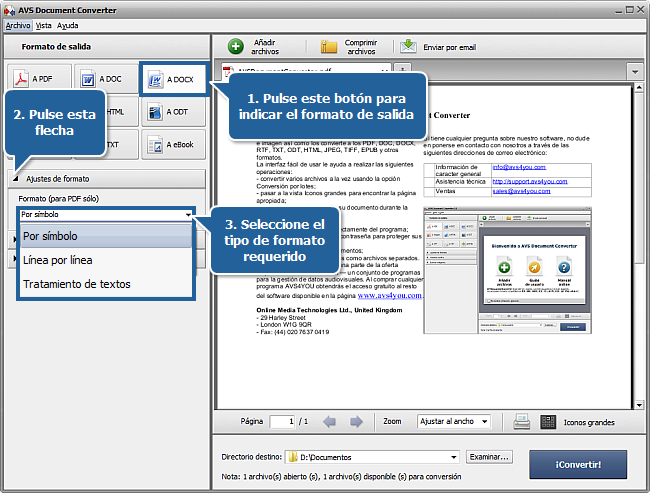Open the Ayuda menu

point(68,26)
